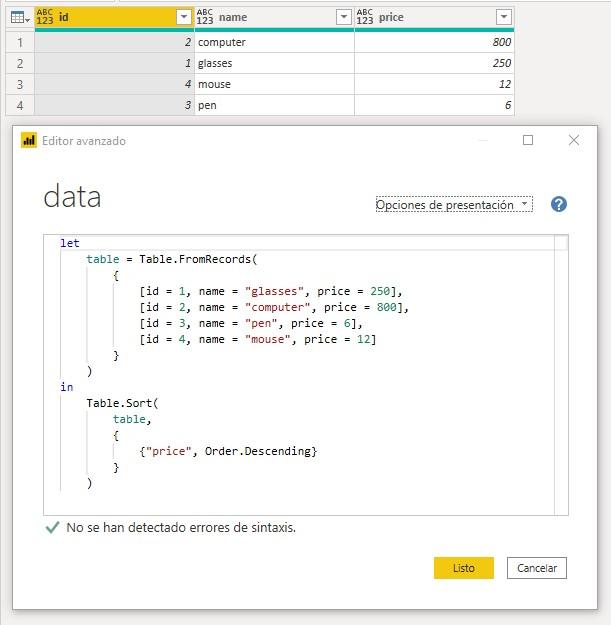Click the code line with "mouse" record
This screenshot has width=611, height=625.
(x=257, y=339)
